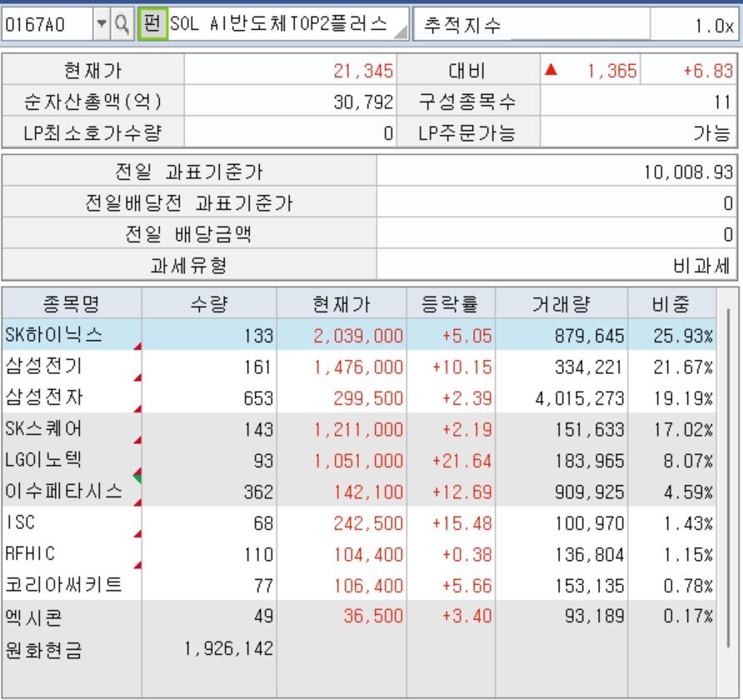
Task: Sort by the 비중 column header
Action: tap(671, 303)
